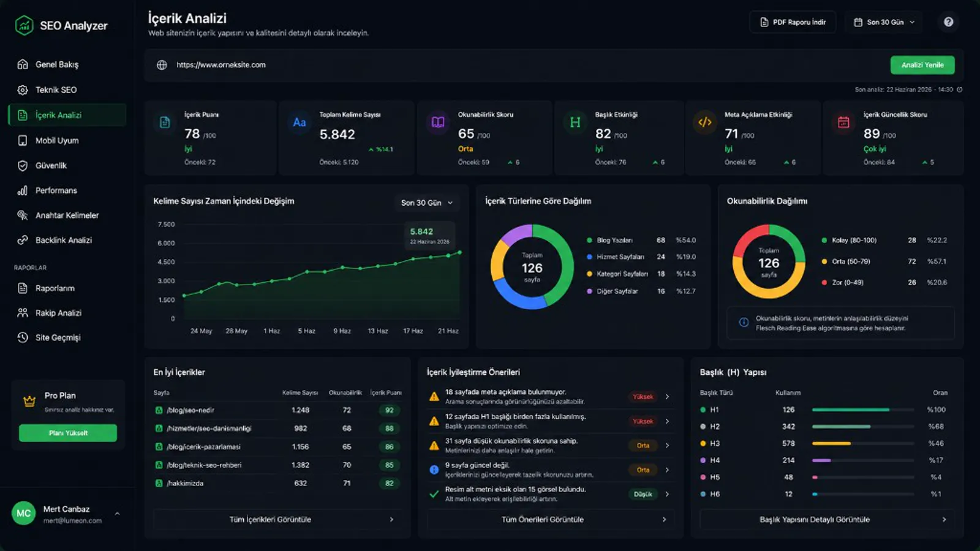Open Mobil Uyum page
This screenshot has height=551, width=980.
click(67, 140)
